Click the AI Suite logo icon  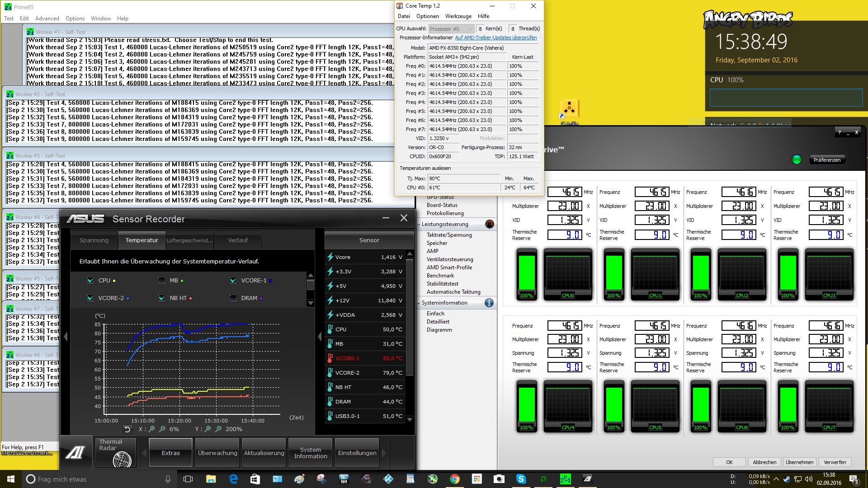[x=75, y=453]
